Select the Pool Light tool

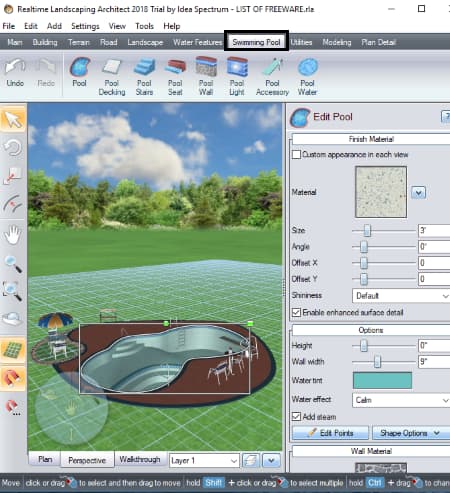click(x=237, y=77)
